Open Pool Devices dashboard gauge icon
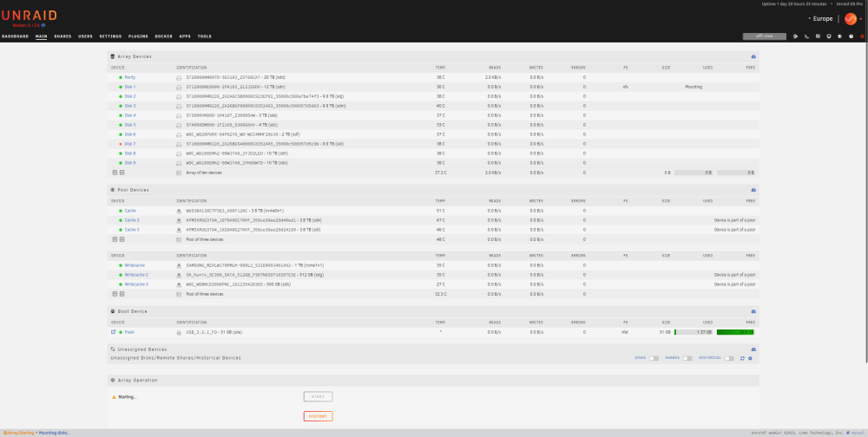 point(753,190)
